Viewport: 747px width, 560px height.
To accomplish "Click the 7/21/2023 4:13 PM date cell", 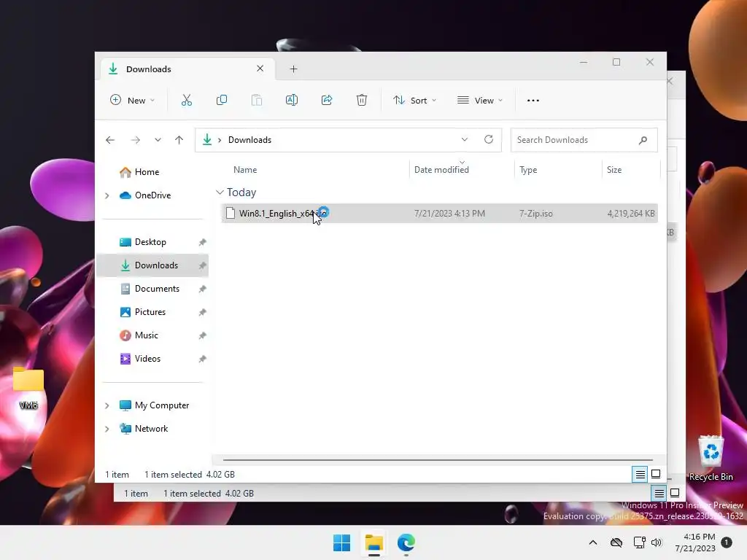I will (449, 214).
